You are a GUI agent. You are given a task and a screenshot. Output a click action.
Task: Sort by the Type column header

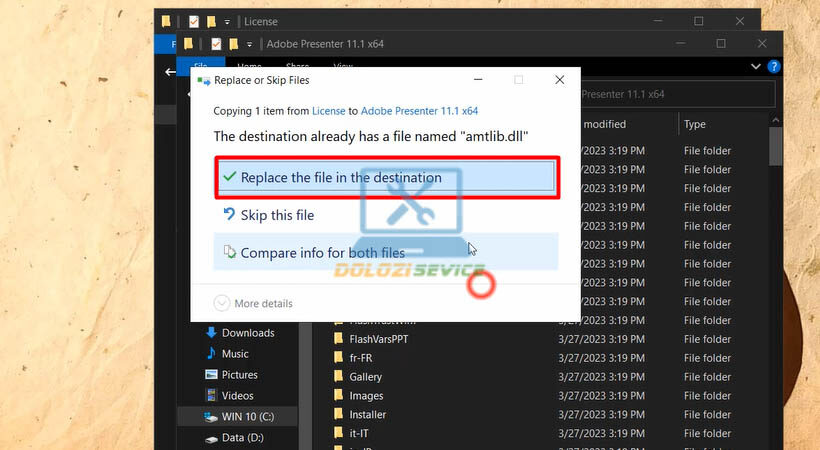(695, 124)
